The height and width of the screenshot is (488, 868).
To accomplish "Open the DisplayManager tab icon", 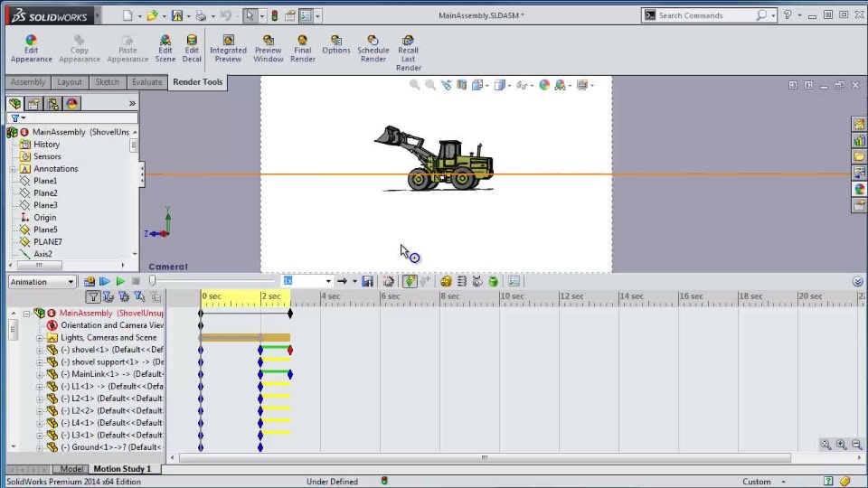I will (x=72, y=103).
